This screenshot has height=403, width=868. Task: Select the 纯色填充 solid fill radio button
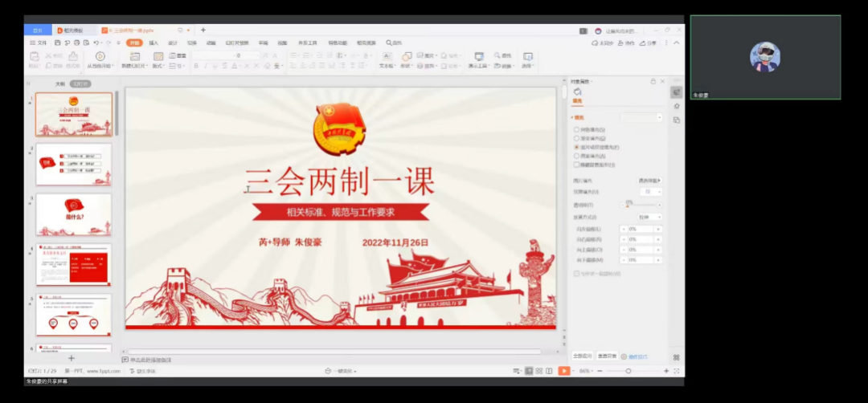tap(576, 129)
